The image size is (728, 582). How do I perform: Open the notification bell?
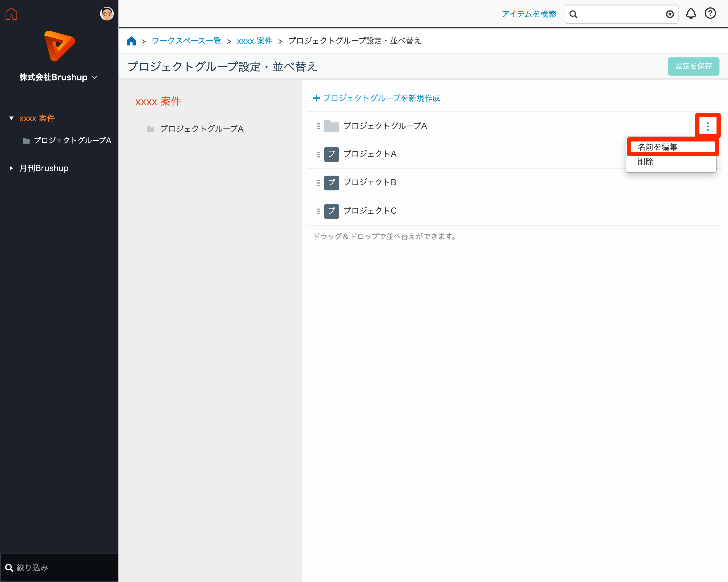691,14
